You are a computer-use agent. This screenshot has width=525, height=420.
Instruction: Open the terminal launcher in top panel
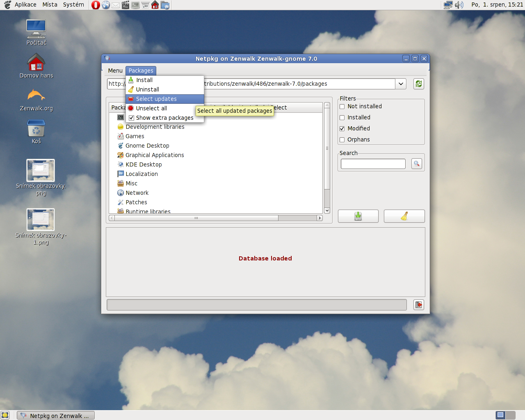[x=135, y=5]
